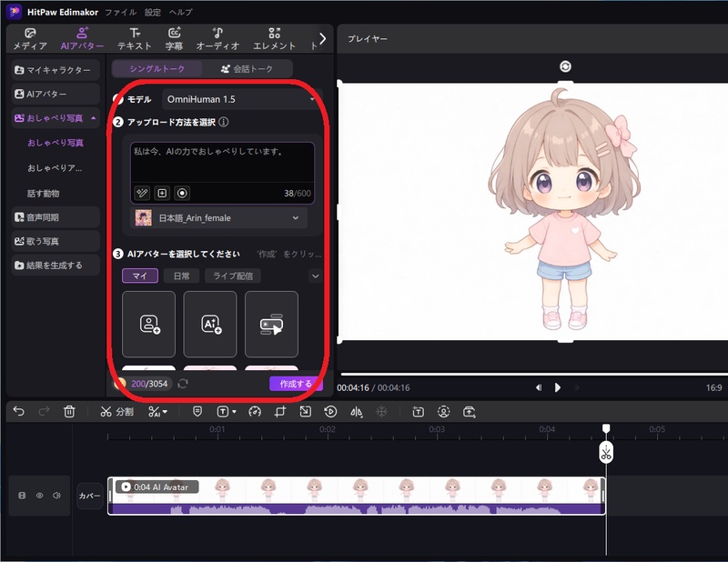Undo last action
The image size is (728, 562).
pos(18,411)
